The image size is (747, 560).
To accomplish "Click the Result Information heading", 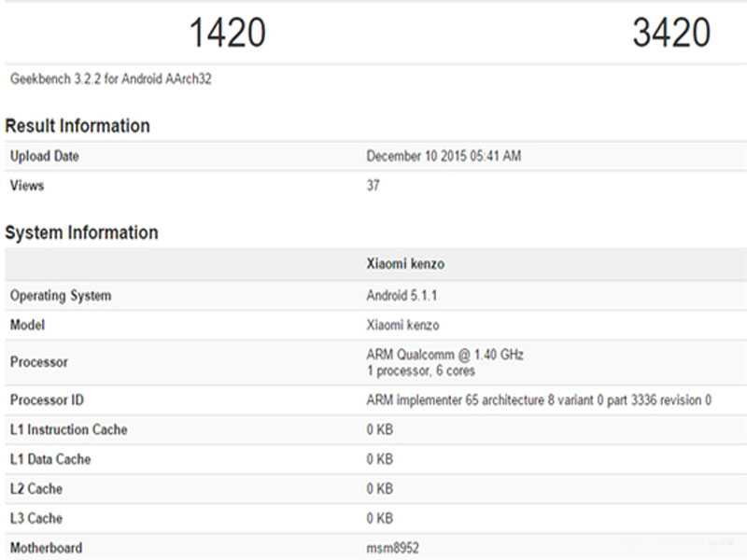I will [x=78, y=126].
